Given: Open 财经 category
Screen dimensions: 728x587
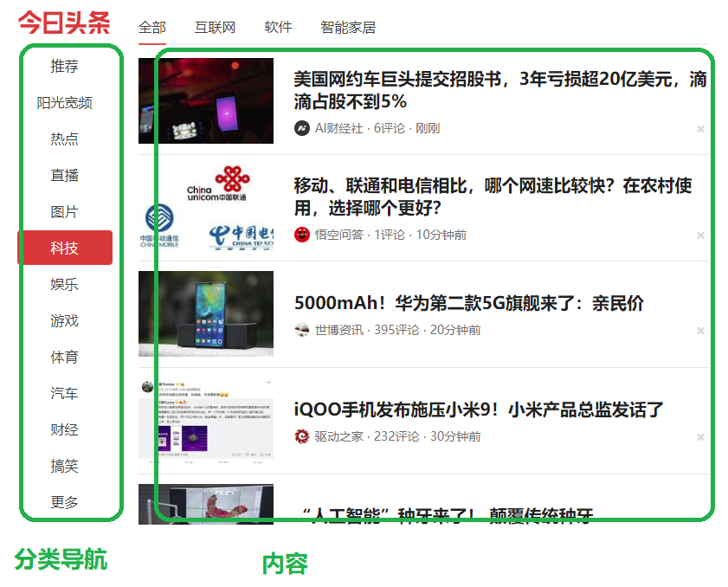Looking at the screenshot, I should tap(65, 429).
